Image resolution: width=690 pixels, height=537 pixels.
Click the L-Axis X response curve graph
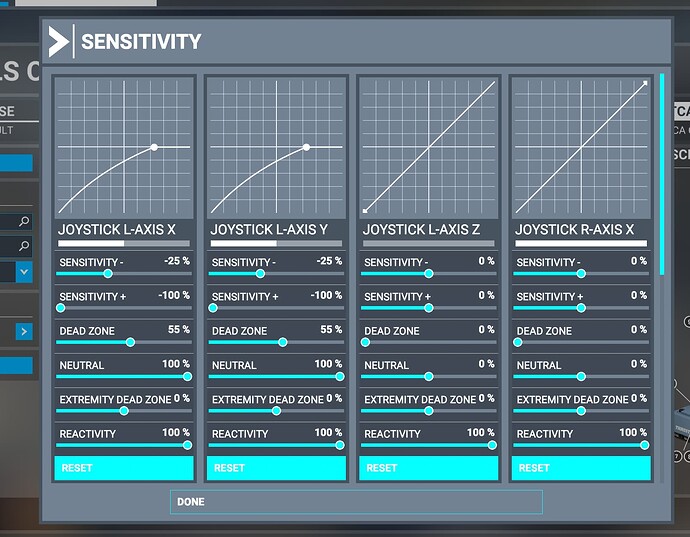(x=124, y=147)
